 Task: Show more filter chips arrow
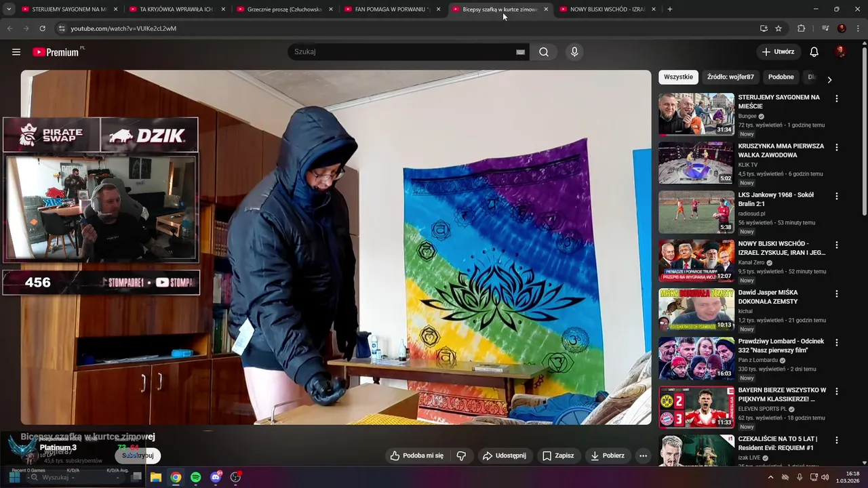829,79
